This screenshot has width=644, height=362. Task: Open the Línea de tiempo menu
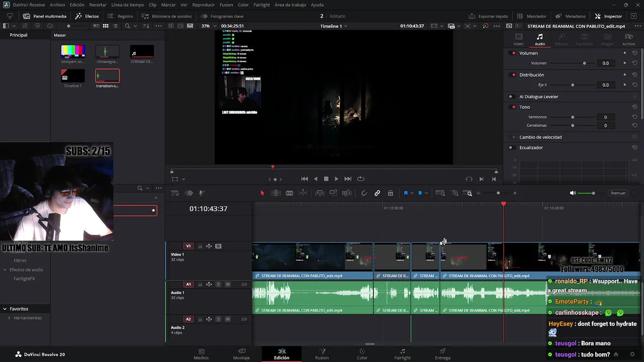pyautogui.click(x=127, y=5)
